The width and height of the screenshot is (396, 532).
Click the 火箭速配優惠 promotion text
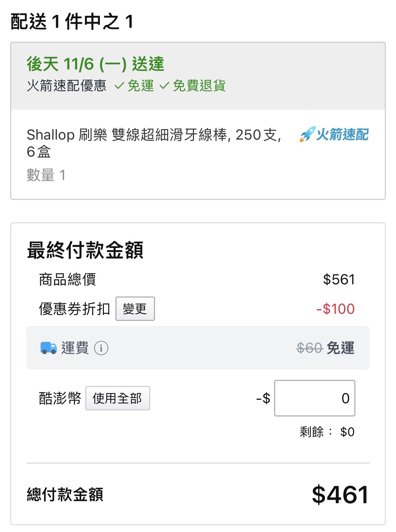tap(67, 86)
